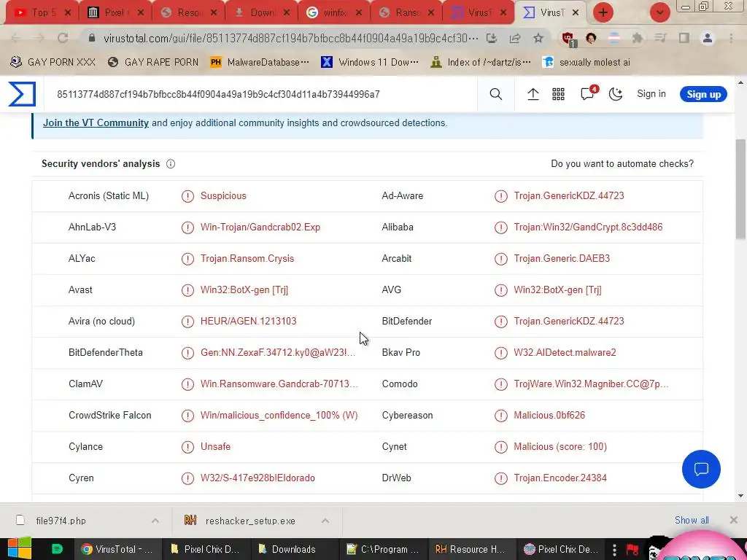Viewport: 747px width, 560px height.
Task: Click the Win-Trojan/Gandcrab02.Exp detection text
Action: click(x=260, y=227)
